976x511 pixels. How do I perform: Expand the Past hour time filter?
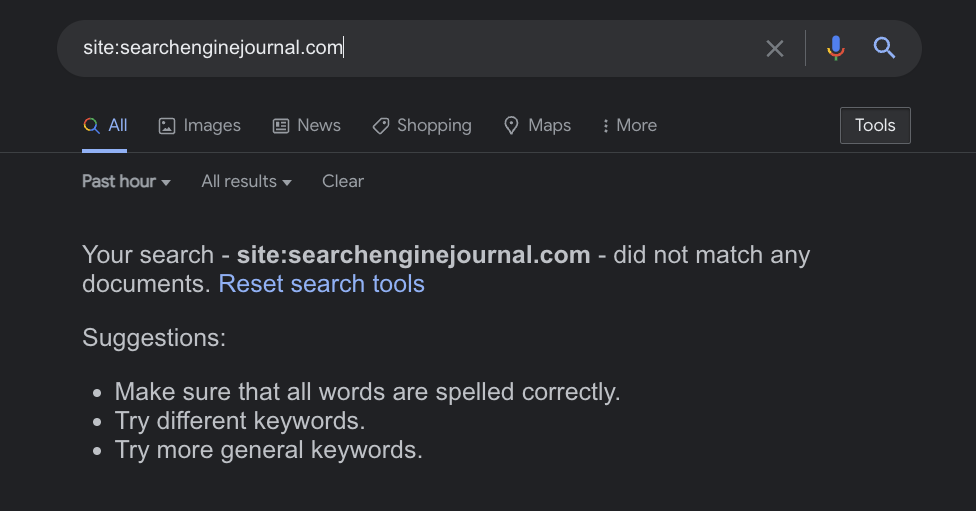[126, 181]
